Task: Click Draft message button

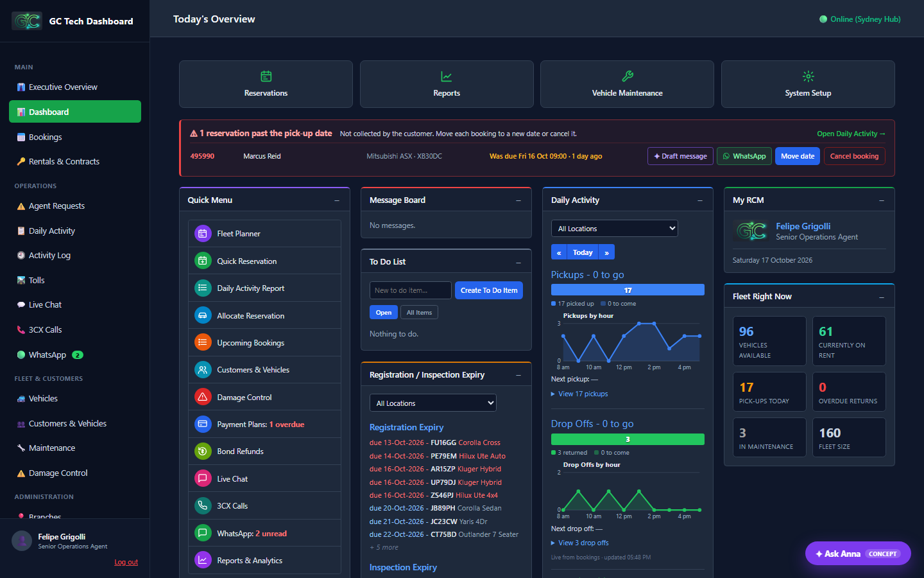Action: [x=680, y=156]
